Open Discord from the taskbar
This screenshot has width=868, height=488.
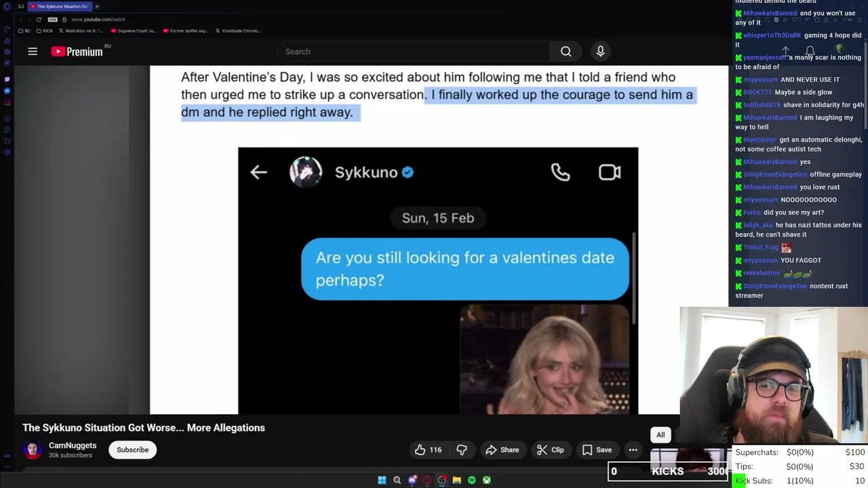pyautogui.click(x=412, y=481)
